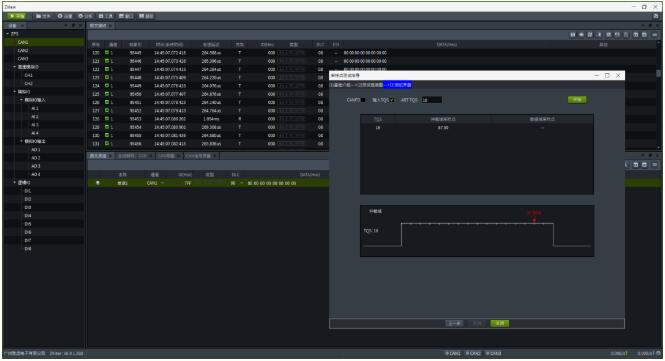Collapse the ZPS root tree node
This screenshot has width=665, height=361.
point(8,34)
